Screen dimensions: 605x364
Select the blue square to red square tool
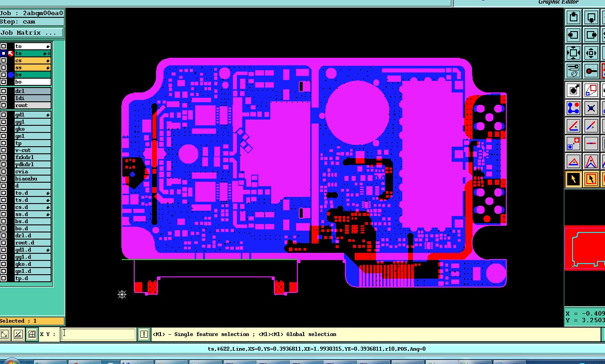tap(573, 143)
